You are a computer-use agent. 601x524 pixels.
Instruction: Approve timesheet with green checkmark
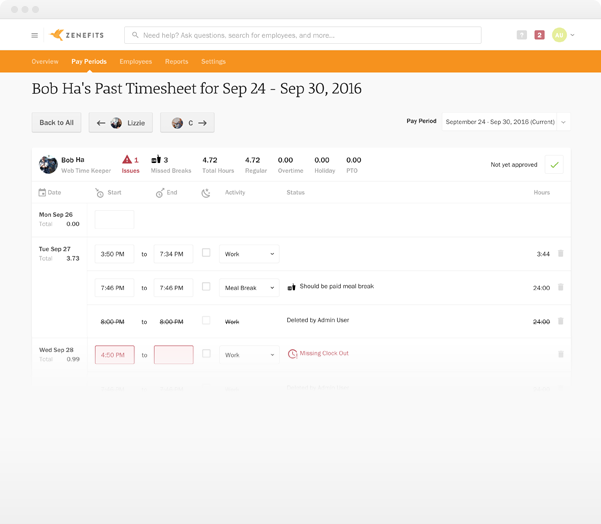pyautogui.click(x=554, y=164)
